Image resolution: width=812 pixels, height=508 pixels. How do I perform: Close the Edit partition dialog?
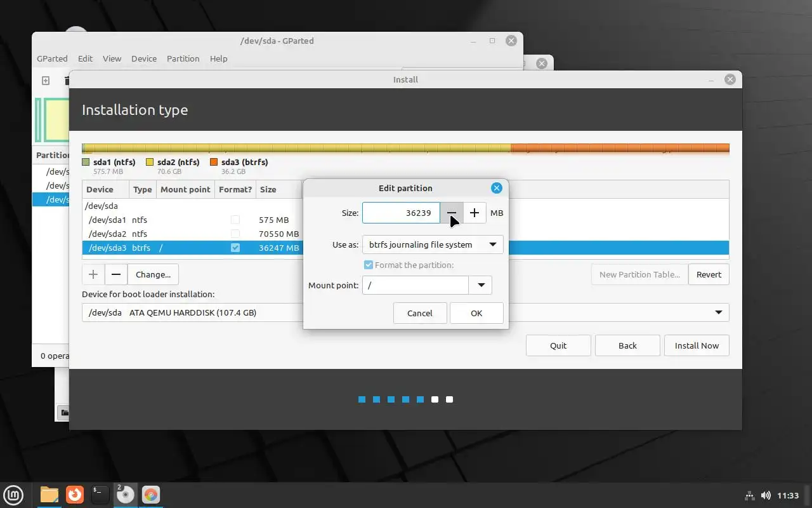coord(497,188)
